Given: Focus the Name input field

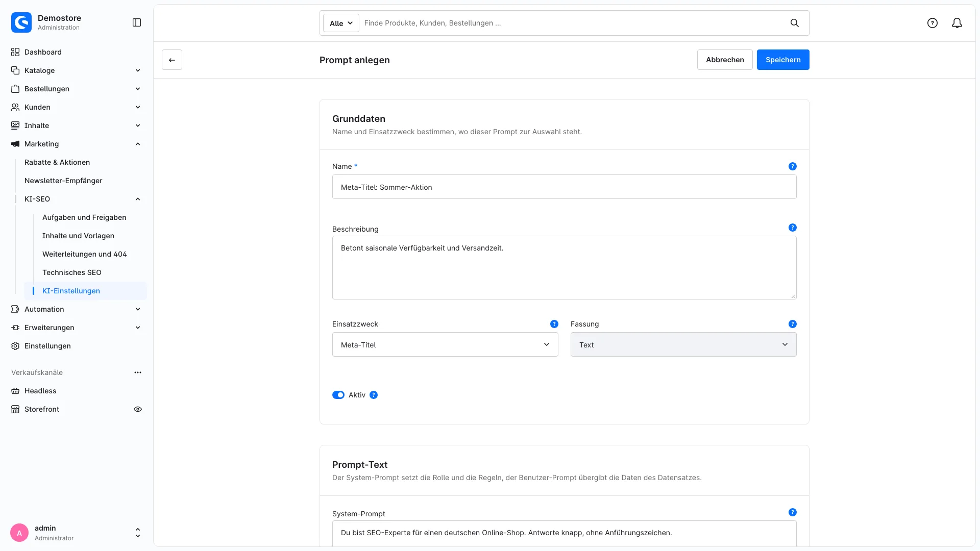Looking at the screenshot, I should 564,187.
